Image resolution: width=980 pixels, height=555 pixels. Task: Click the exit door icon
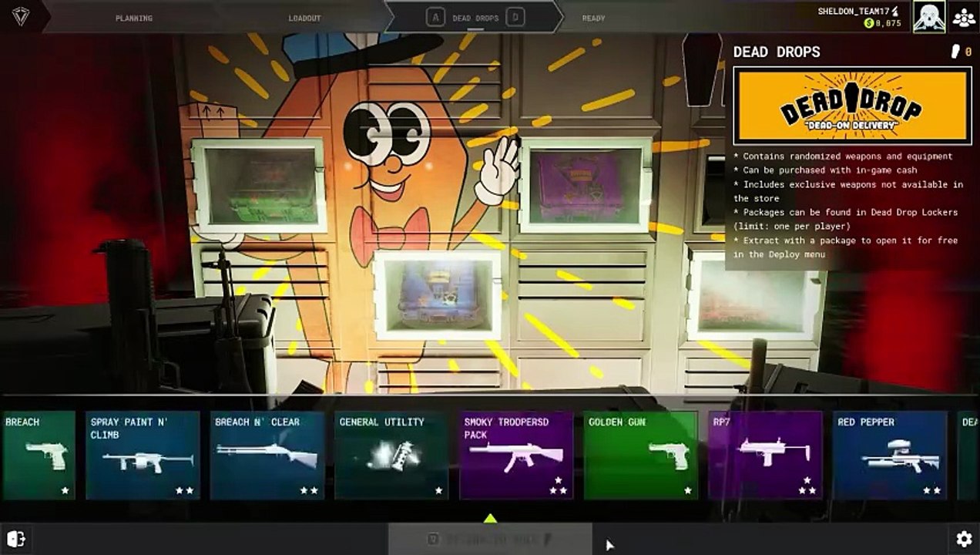pos(16,539)
